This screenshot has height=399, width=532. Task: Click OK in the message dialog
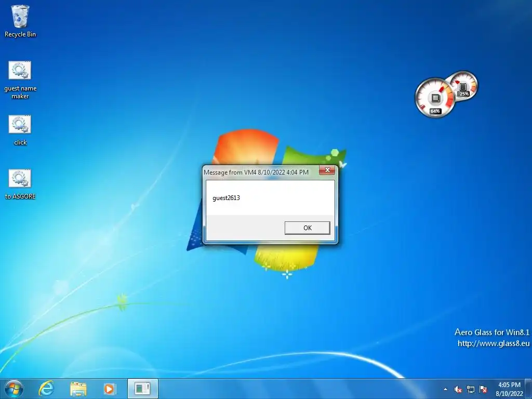308,228
